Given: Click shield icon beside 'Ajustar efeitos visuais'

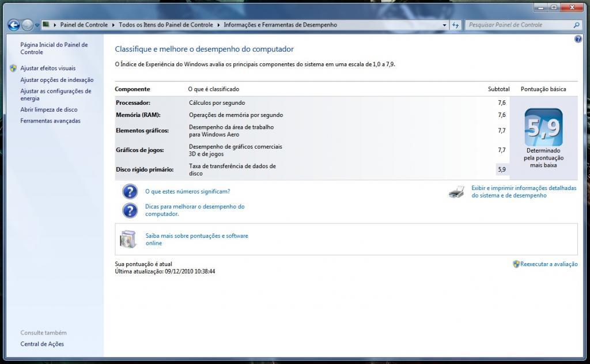Looking at the screenshot, I should (x=14, y=68).
